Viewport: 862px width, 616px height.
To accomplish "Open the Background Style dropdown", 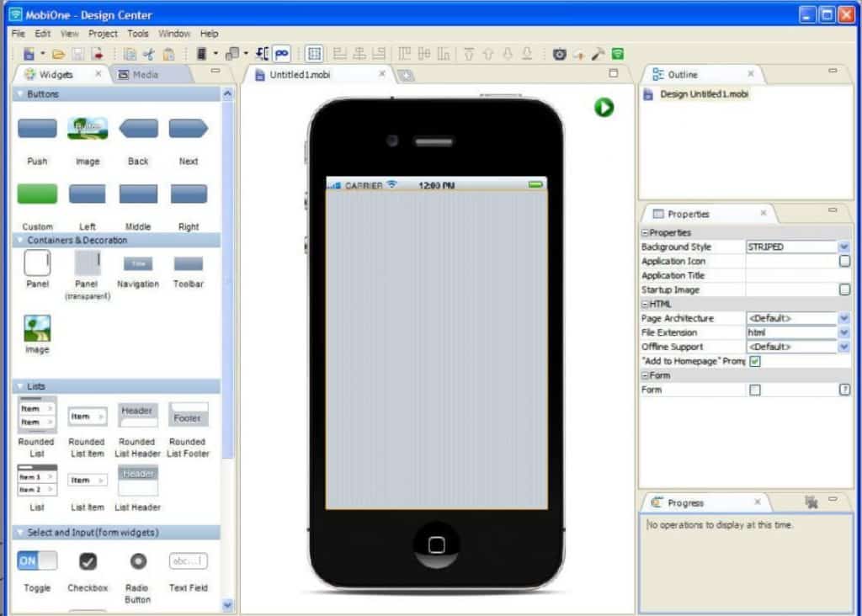I will coord(844,247).
